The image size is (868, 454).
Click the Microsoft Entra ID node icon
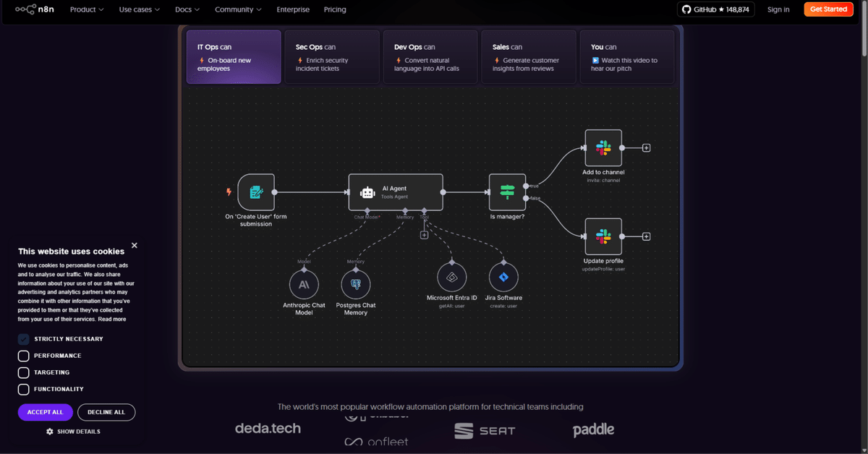(452, 277)
